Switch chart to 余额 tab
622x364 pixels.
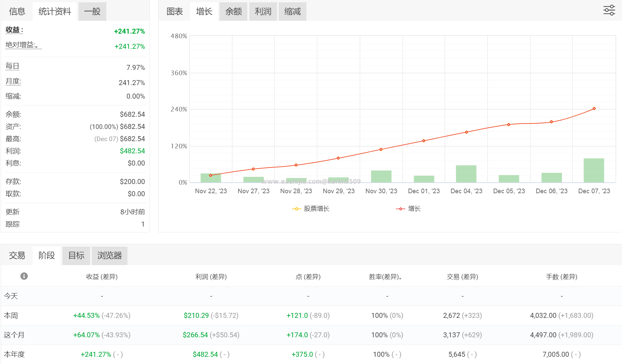point(233,12)
